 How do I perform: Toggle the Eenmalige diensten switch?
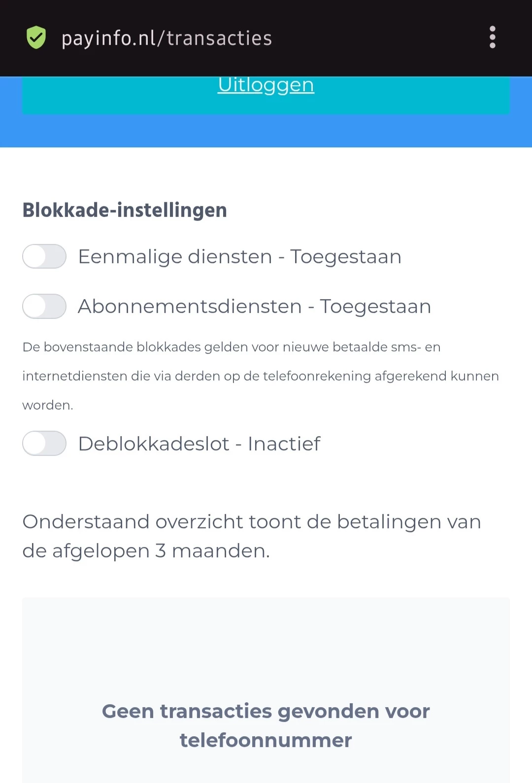click(44, 256)
